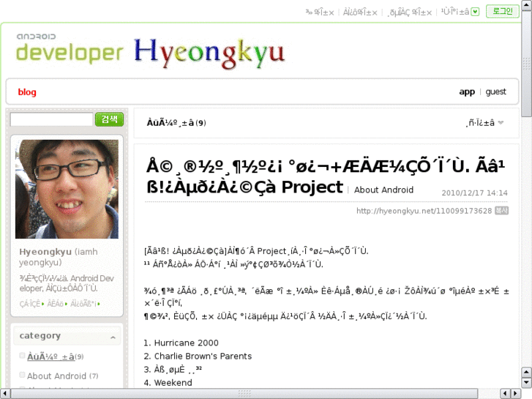Click the text "4. Weekend"
The width and height of the screenshot is (532, 399).
(168, 383)
